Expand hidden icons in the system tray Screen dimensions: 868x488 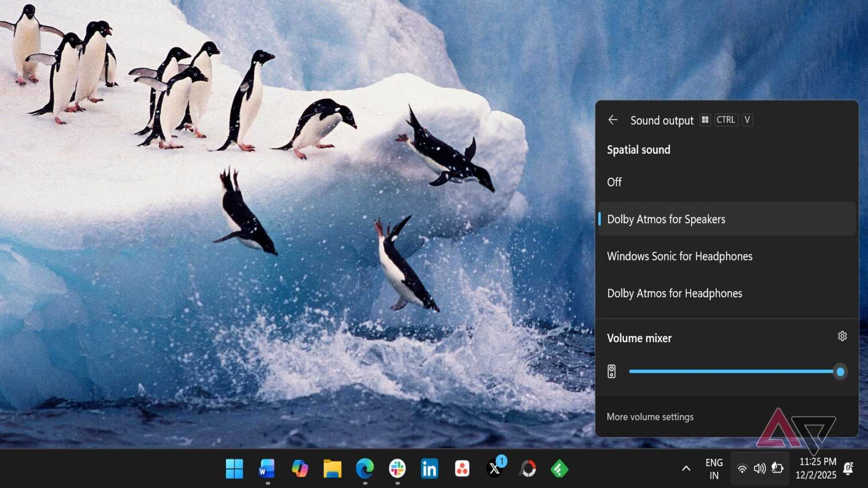click(686, 468)
